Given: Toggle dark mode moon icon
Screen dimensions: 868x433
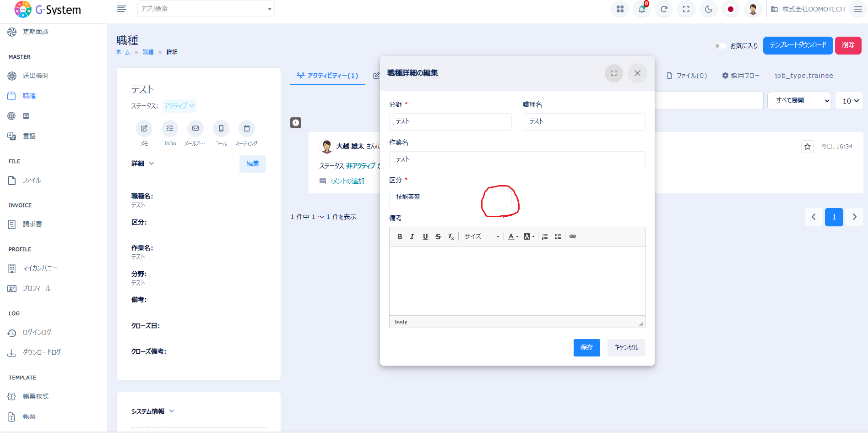Looking at the screenshot, I should [x=708, y=9].
